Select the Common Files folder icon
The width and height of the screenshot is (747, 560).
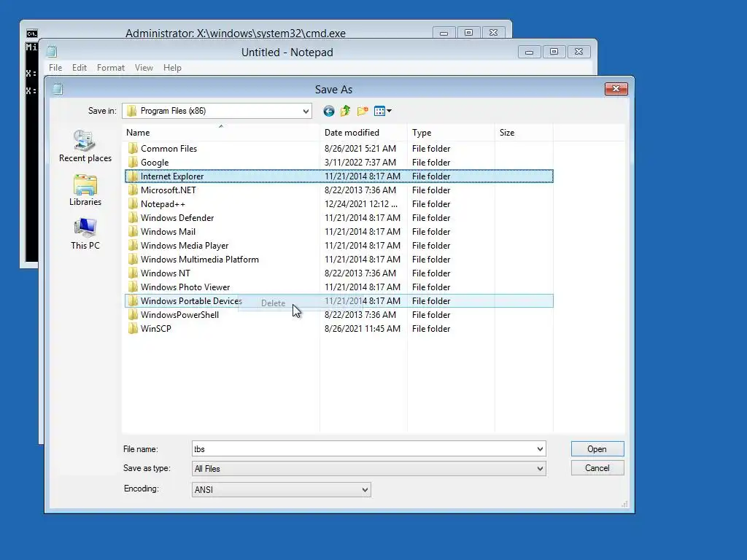[x=133, y=149]
